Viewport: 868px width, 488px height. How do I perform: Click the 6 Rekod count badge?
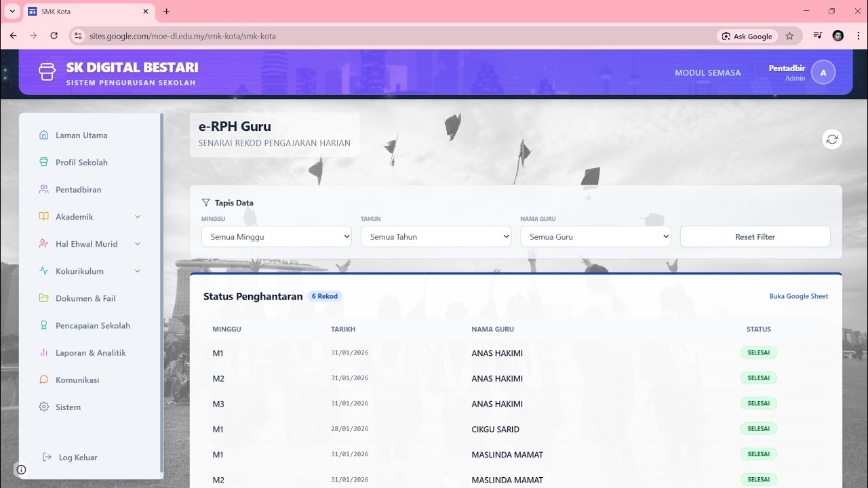[x=325, y=296]
